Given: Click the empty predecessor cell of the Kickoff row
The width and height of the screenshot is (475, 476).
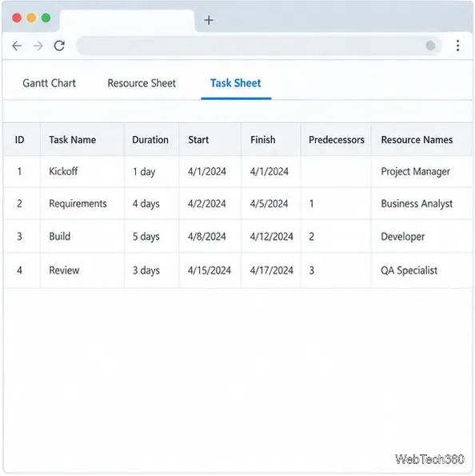Looking at the screenshot, I should 336,171.
